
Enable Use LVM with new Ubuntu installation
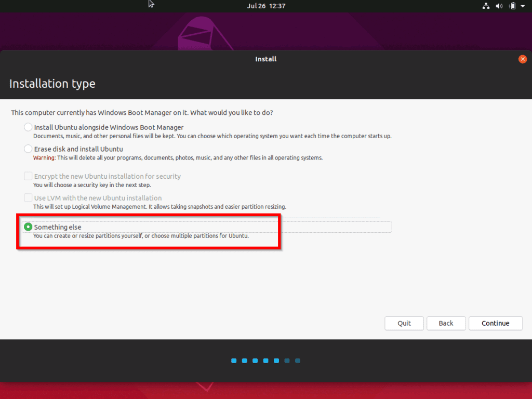click(28, 198)
